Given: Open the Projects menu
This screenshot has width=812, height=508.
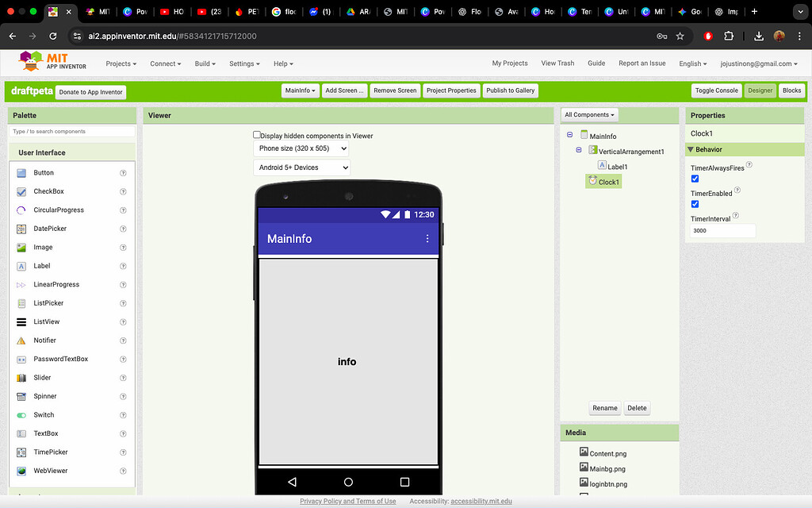Looking at the screenshot, I should (121, 63).
